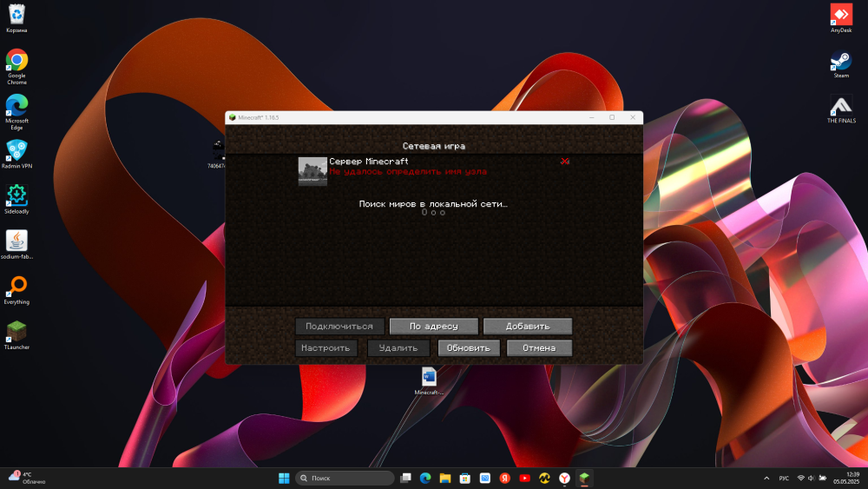
Task: Select the Microsoft Edge desktop shortcut
Action: point(16,112)
